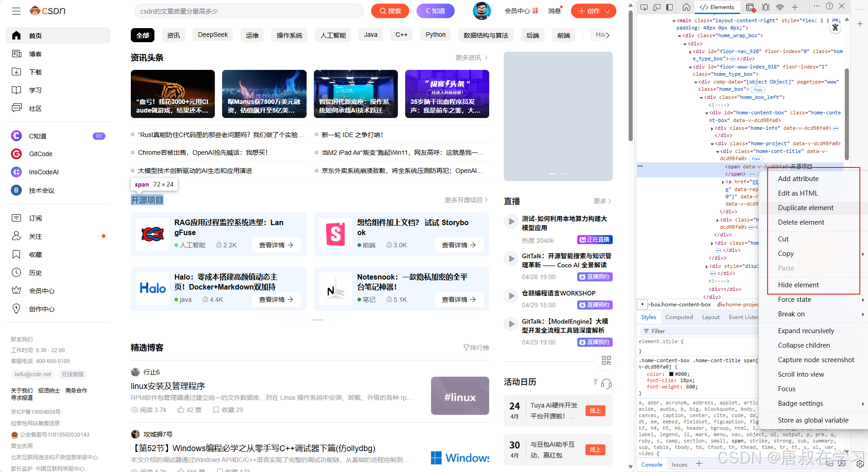Expand the floor-nav_920 div node
Viewport: 868px width, 472px height.
coord(690,52)
